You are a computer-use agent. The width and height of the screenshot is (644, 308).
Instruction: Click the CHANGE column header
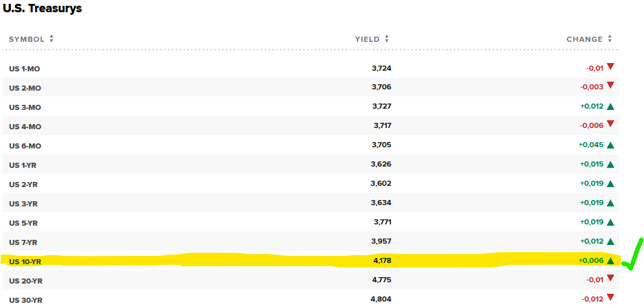coord(584,39)
